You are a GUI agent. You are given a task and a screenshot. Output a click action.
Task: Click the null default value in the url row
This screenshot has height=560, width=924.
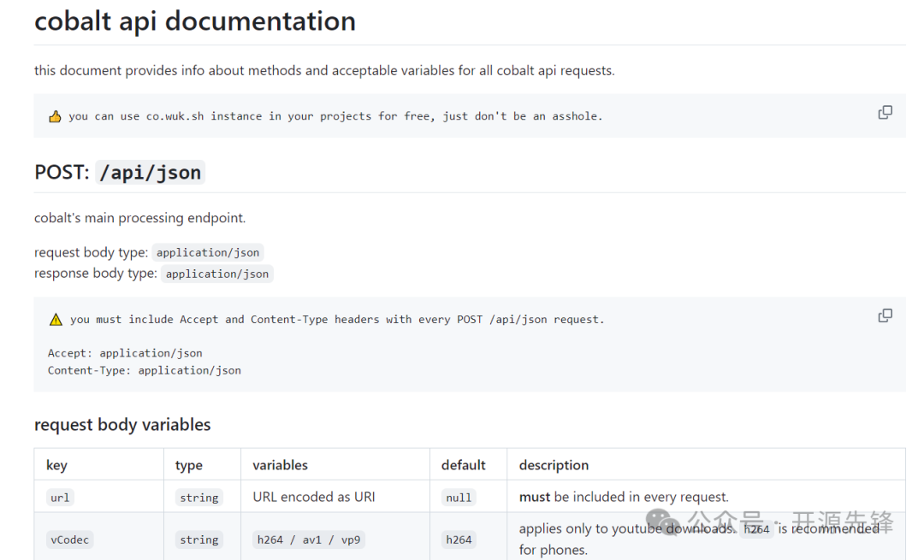pos(459,498)
